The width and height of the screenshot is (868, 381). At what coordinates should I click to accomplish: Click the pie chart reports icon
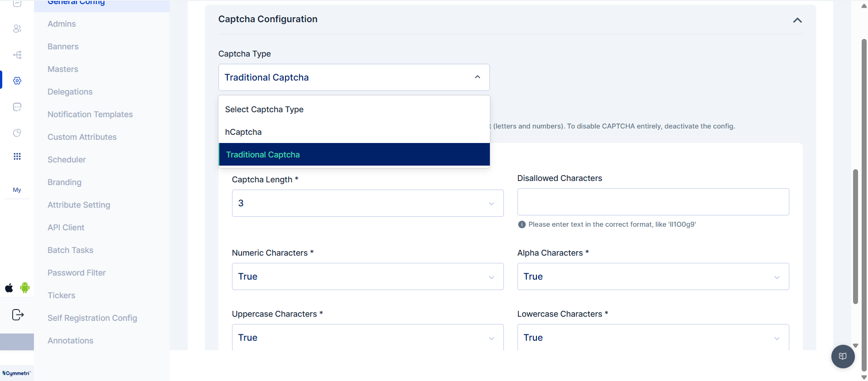(x=17, y=133)
